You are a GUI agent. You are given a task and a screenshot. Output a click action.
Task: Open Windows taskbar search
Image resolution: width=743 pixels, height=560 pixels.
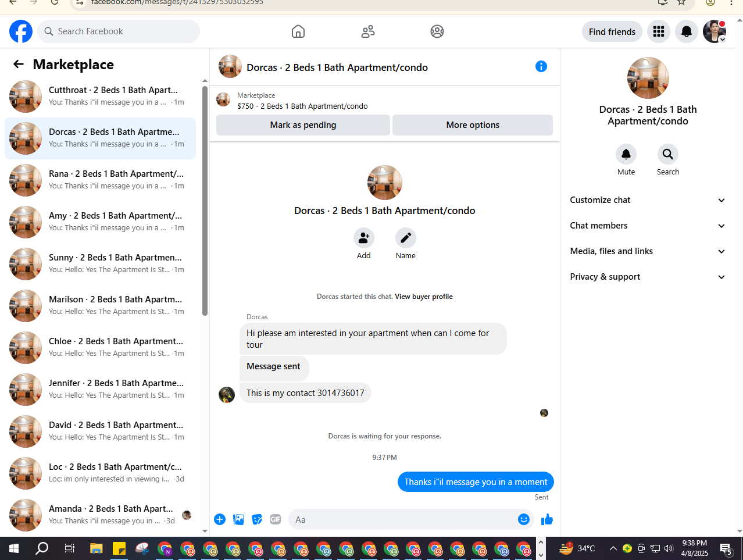[x=42, y=548]
